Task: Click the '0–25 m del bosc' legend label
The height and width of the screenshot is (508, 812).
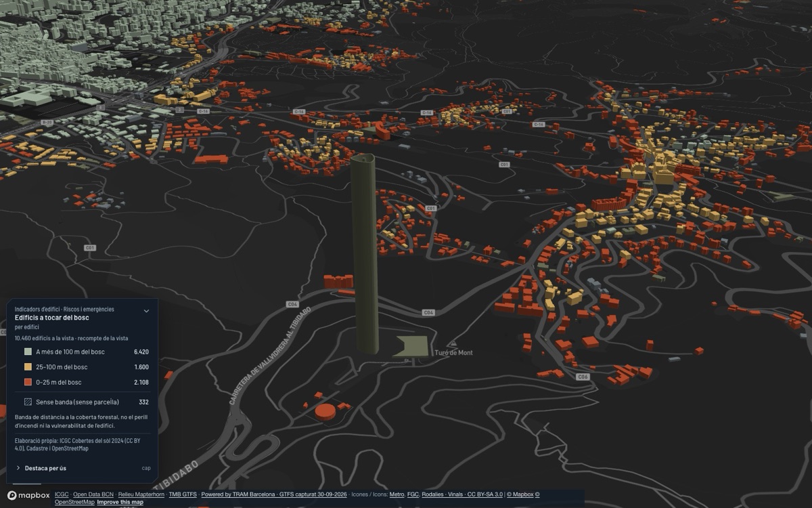Action: [59, 382]
